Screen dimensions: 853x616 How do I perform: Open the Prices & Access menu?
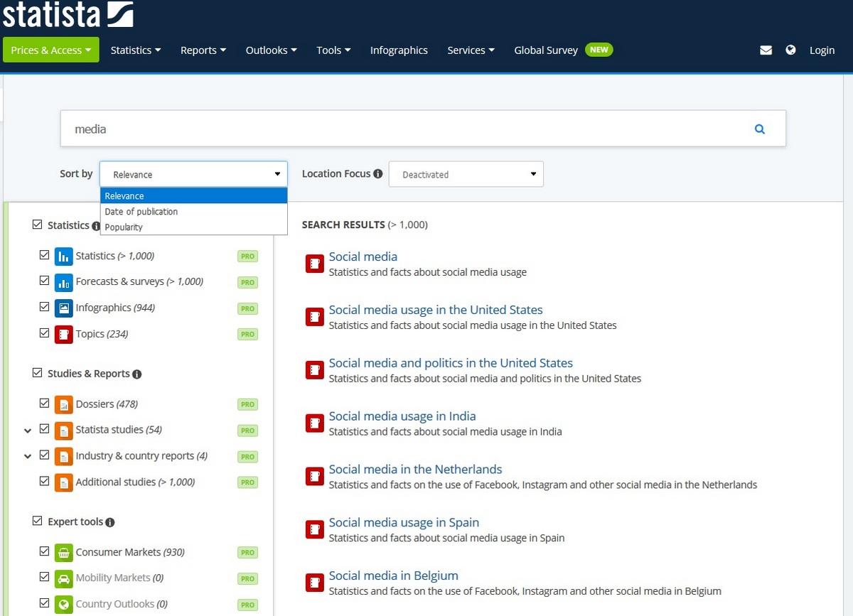(x=51, y=50)
